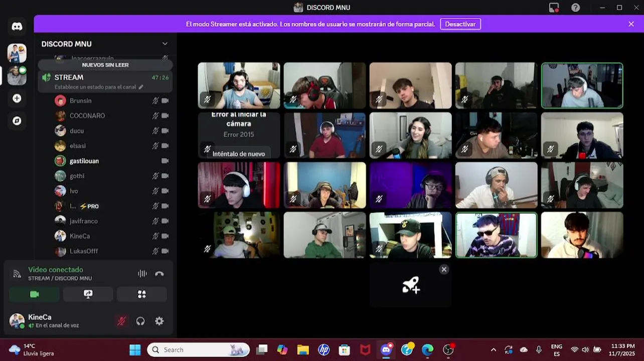
Task: Select user javifranco in voice list
Action: (111, 221)
